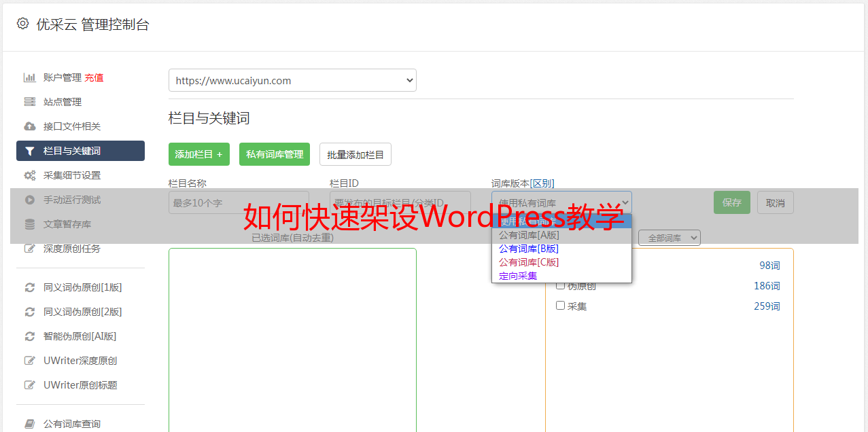Select 栏目与关键词 sidebar item
Image resolution: width=868 pixels, height=432 pixels.
[80, 151]
